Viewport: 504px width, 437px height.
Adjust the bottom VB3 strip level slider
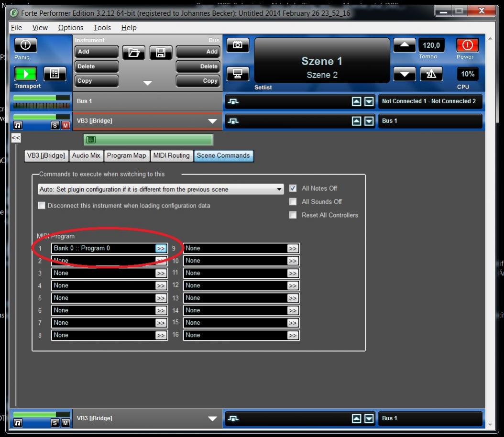(x=42, y=415)
